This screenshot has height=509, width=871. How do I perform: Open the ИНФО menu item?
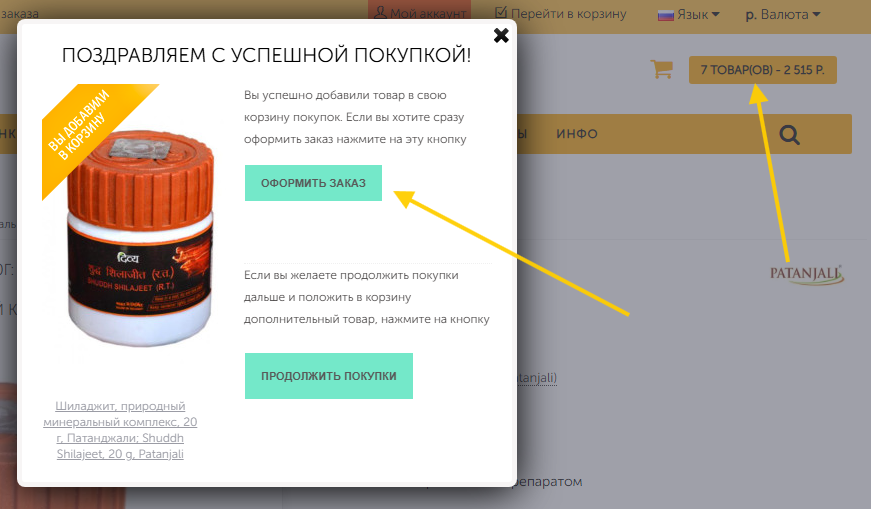click(577, 134)
